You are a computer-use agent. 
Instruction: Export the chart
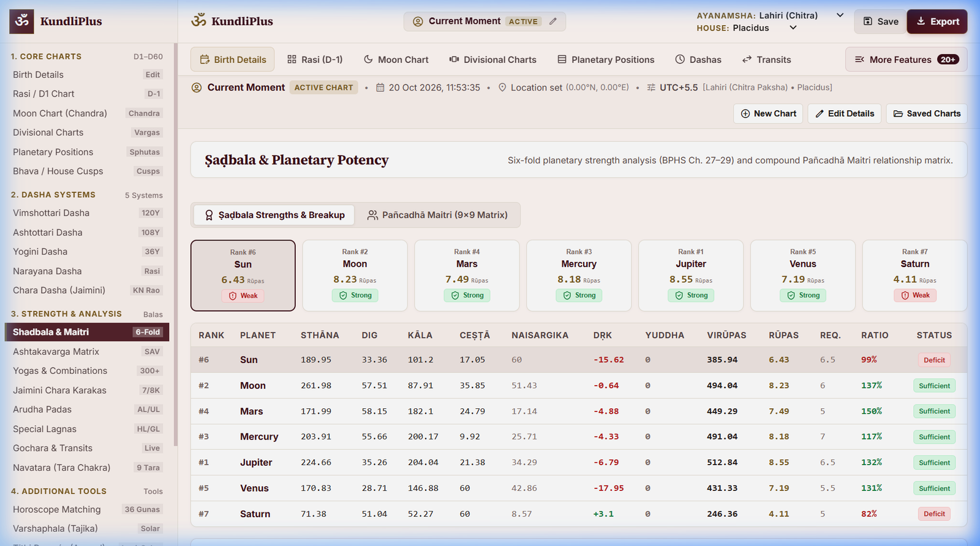(x=937, y=21)
